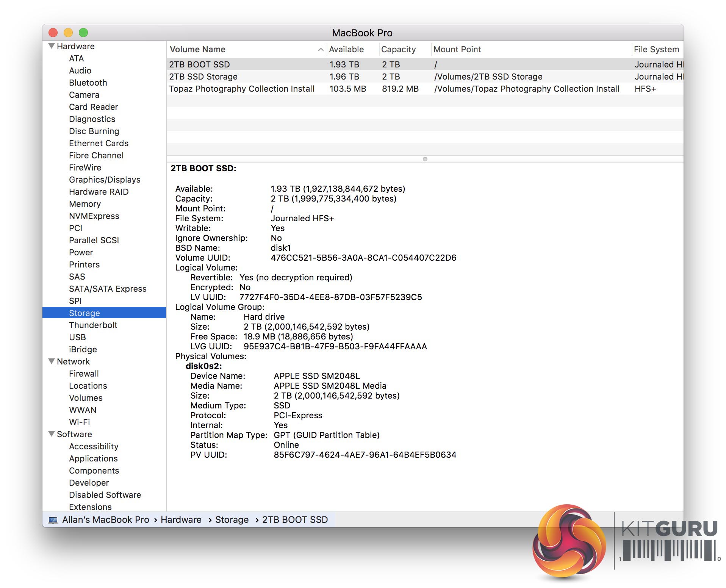Collapse the Network section triangle

point(52,361)
